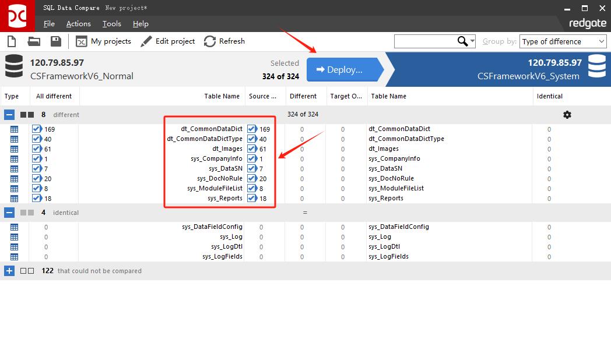
Task: Refresh the comparison results
Action: 224,41
